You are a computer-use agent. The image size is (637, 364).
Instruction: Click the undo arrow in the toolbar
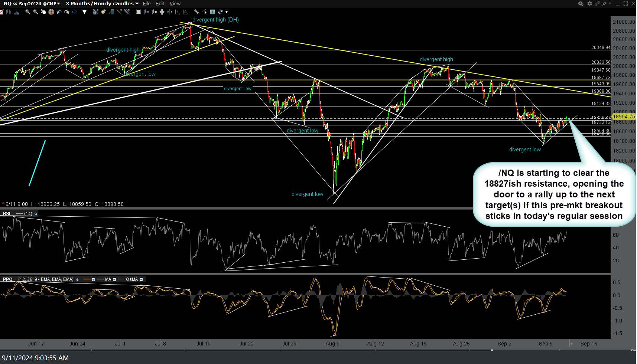(59, 12)
